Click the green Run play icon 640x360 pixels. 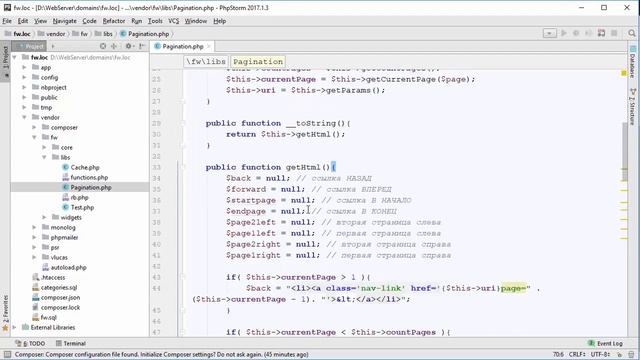(564, 33)
